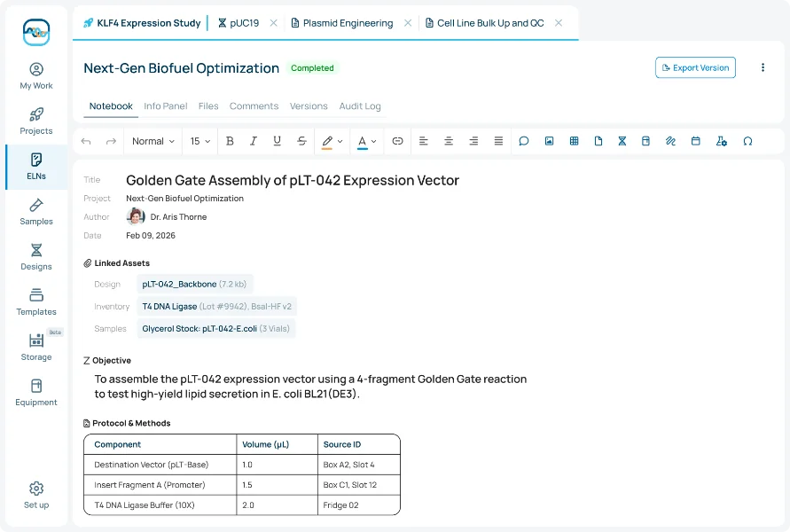Toggle italic formatting
Viewport: 790px width, 532px height.
click(254, 141)
